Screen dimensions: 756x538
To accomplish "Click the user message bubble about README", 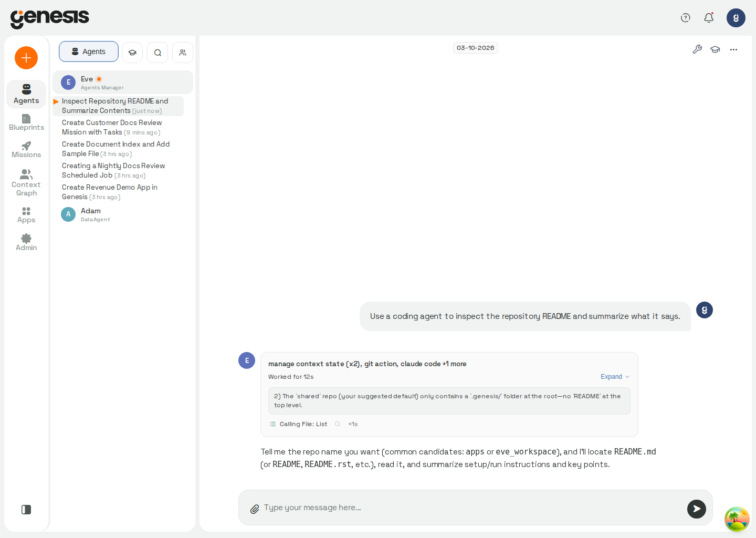I will tap(525, 316).
